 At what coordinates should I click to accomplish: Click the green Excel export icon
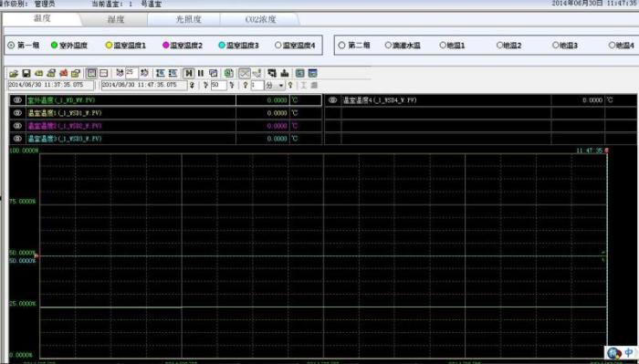pos(228,73)
